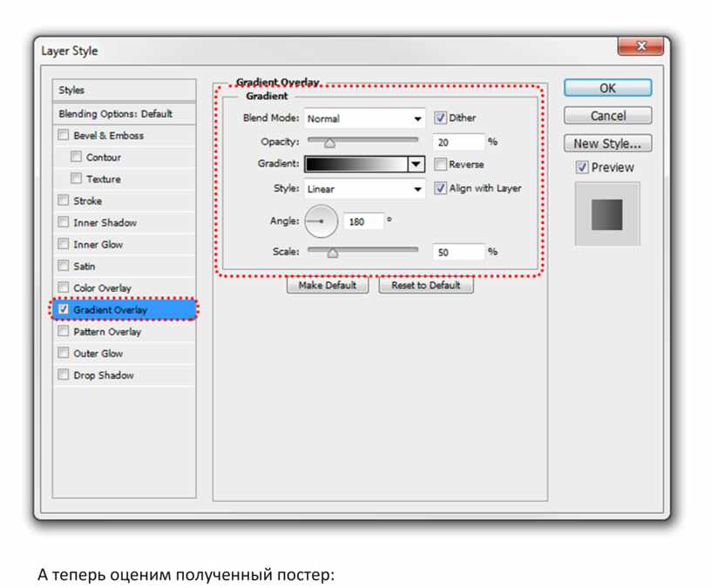Enable the Reverse gradient checkbox
Image resolution: width=711 pixels, height=588 pixels.
point(440,164)
